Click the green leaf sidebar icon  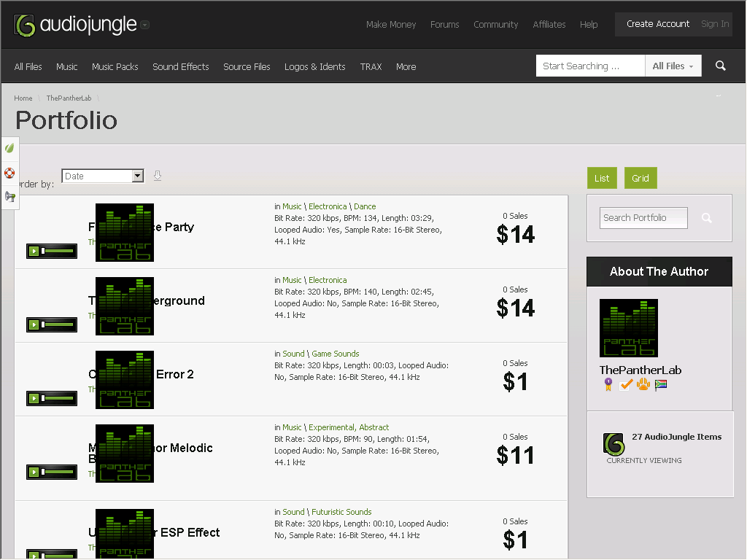coord(9,148)
